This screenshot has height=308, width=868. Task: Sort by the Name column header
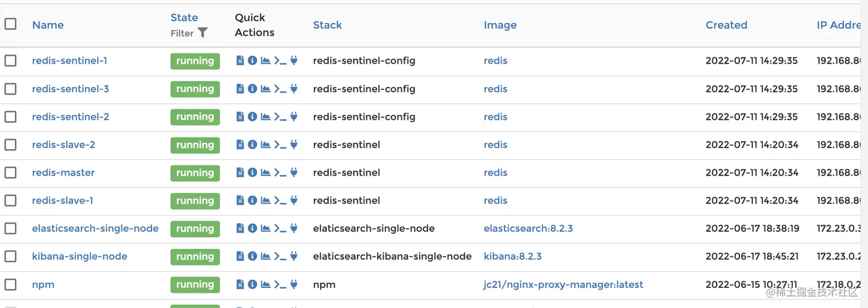[48, 25]
